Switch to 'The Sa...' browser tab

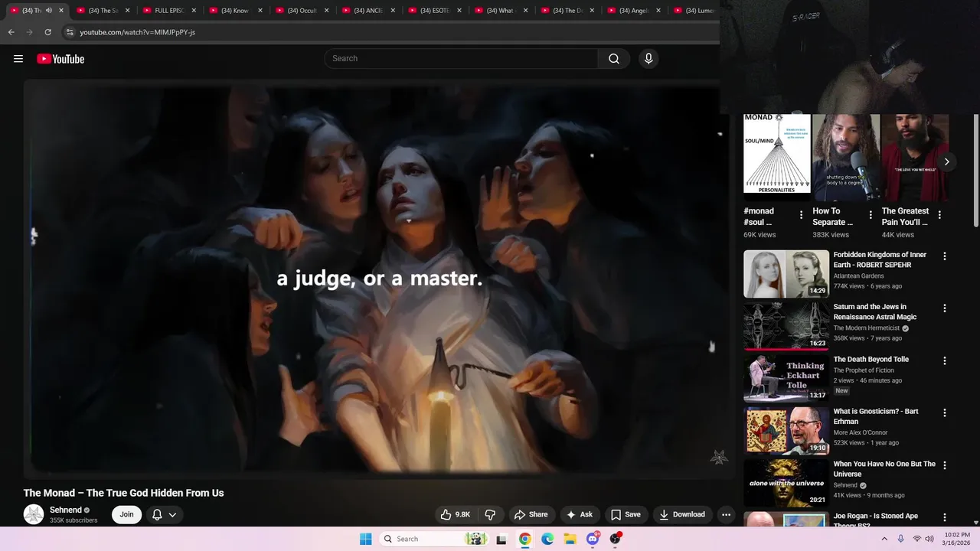(x=103, y=11)
